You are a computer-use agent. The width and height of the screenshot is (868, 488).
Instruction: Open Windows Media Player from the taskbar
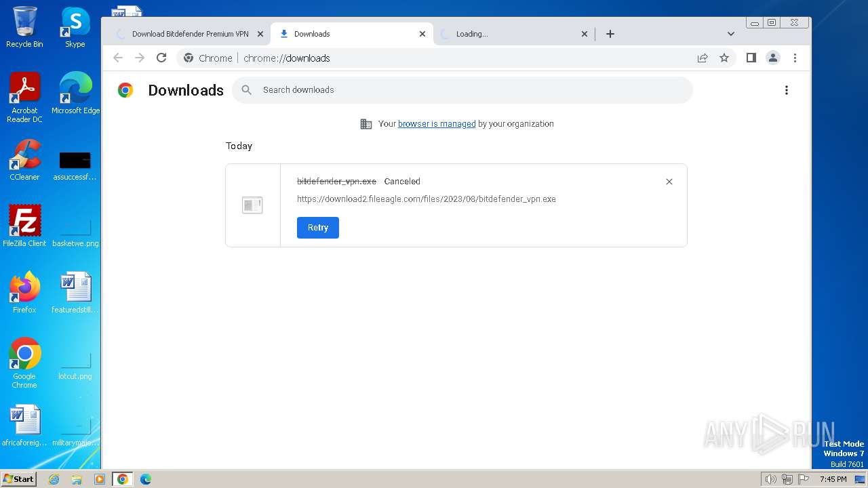point(100,479)
